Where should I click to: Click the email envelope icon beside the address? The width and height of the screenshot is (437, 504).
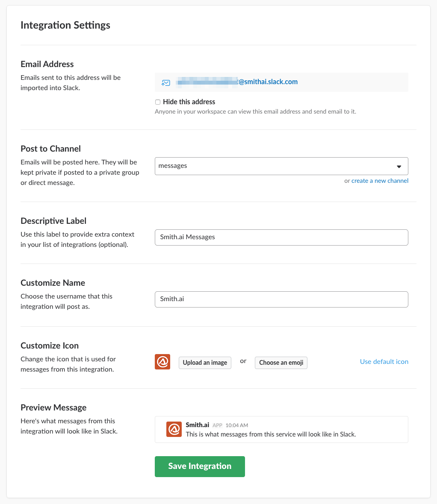pos(166,83)
